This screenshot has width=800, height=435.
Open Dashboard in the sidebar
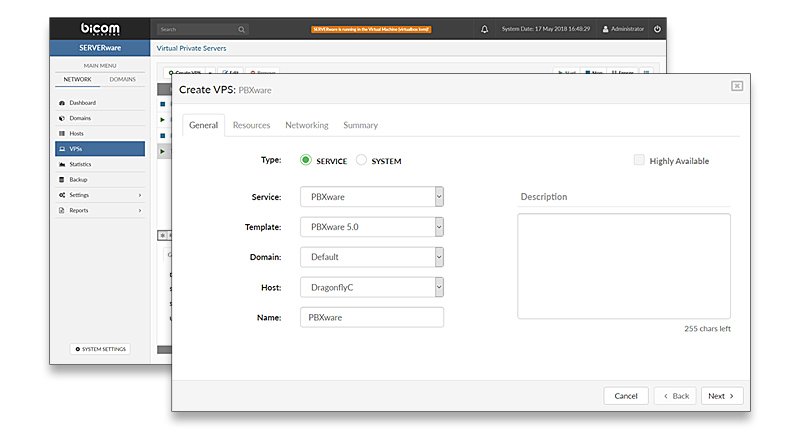click(x=100, y=103)
